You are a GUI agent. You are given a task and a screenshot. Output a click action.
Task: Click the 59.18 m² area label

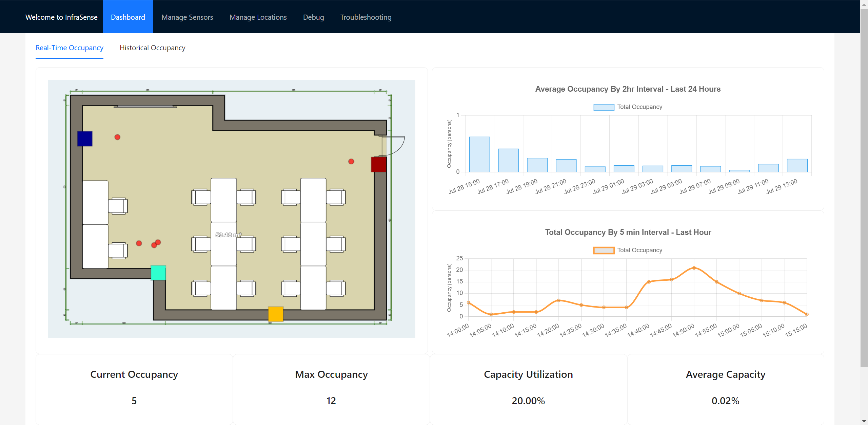[229, 235]
